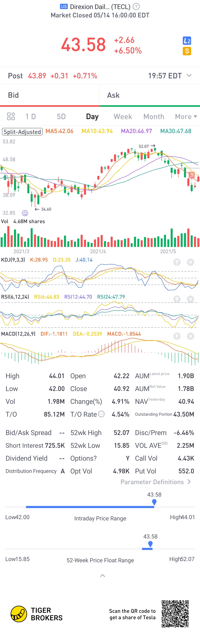Tap the help question mark beside TECL
The image size is (200, 644).
coord(136,7)
